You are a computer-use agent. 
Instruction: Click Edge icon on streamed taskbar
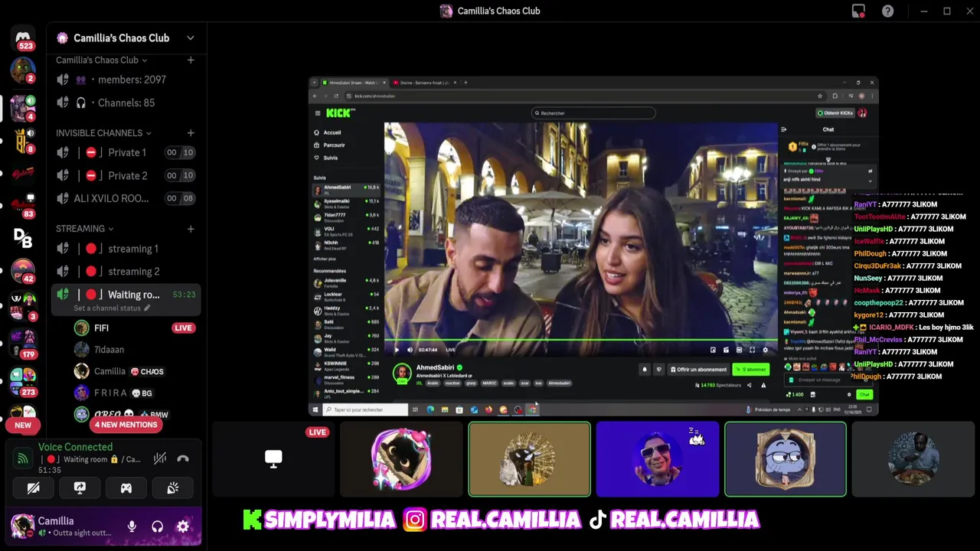[430, 409]
